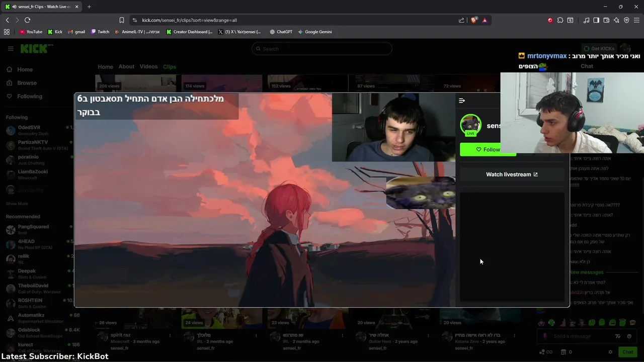Click the green Chat send button
644x362 pixels.
627,352
